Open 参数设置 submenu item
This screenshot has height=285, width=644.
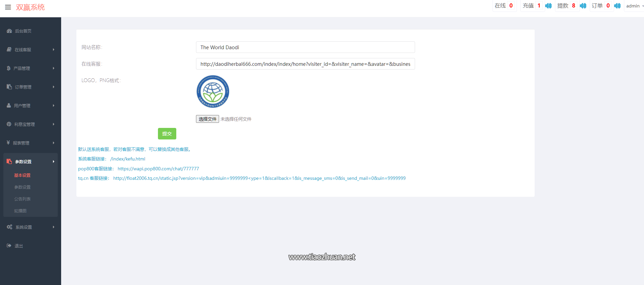[x=22, y=187]
